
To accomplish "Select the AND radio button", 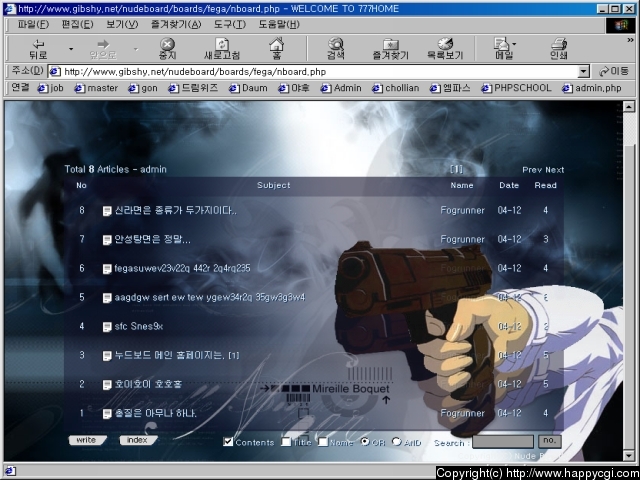I will pos(397,441).
